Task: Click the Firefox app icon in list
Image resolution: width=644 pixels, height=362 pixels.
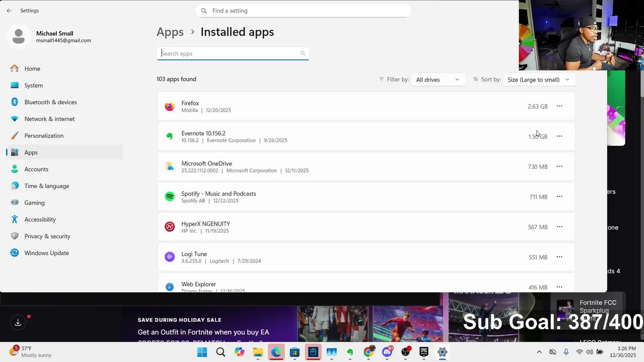Action: point(170,106)
